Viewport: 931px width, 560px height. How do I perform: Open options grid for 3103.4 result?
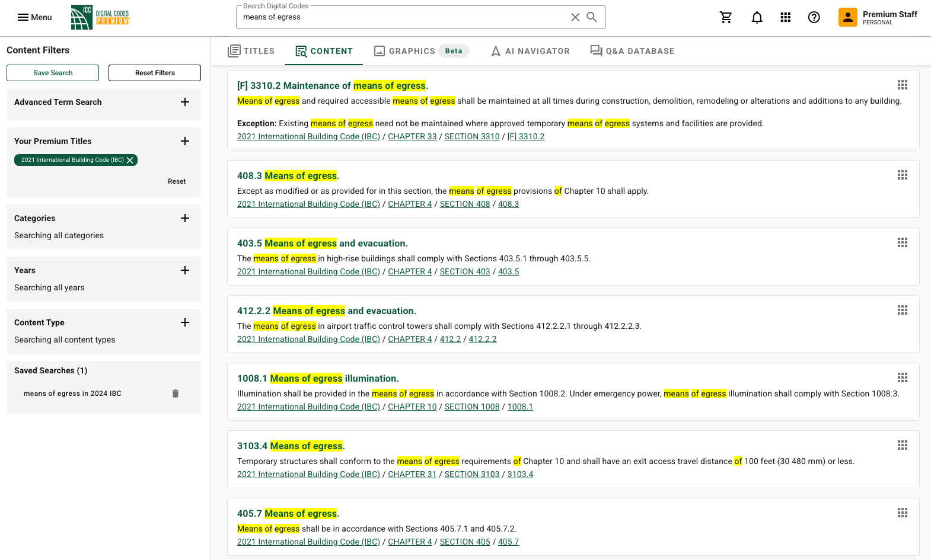[903, 445]
